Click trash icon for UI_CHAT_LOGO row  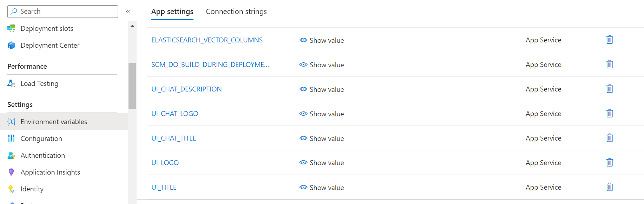[610, 114]
